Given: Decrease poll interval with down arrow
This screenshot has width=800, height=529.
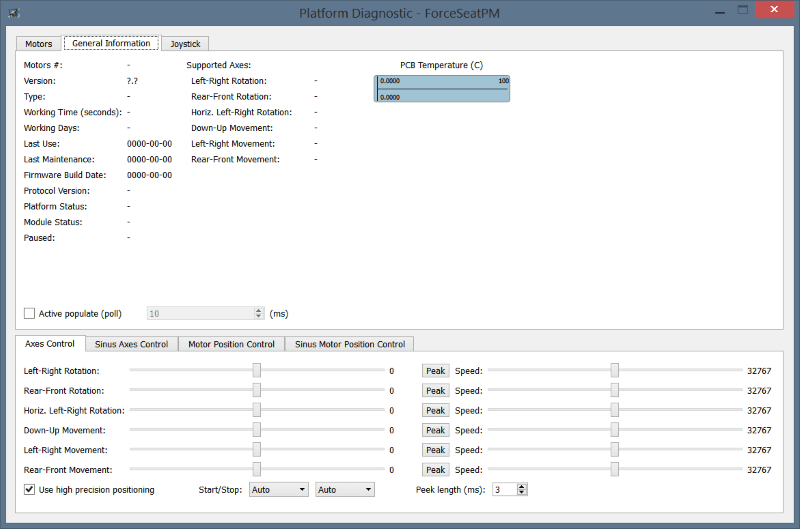Looking at the screenshot, I should point(259,316).
